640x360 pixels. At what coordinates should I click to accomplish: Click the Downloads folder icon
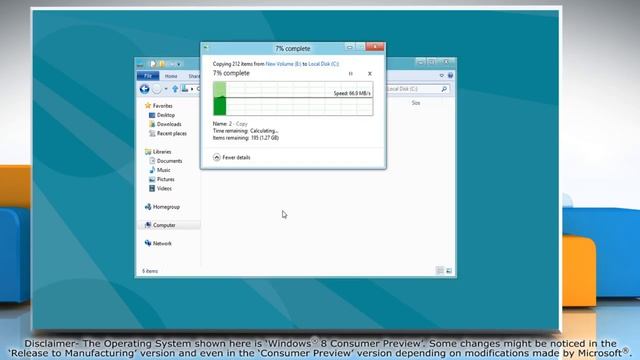tap(152, 124)
